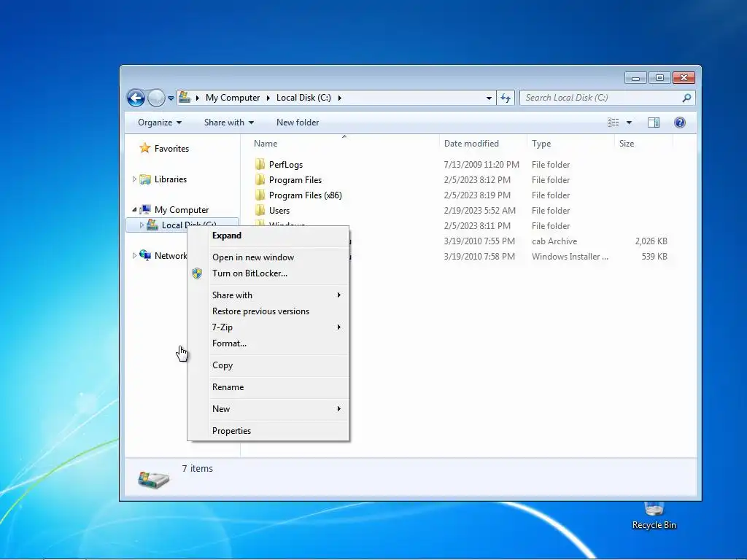This screenshot has height=560, width=747.
Task: Change view using the view icon
Action: pyautogui.click(x=613, y=122)
